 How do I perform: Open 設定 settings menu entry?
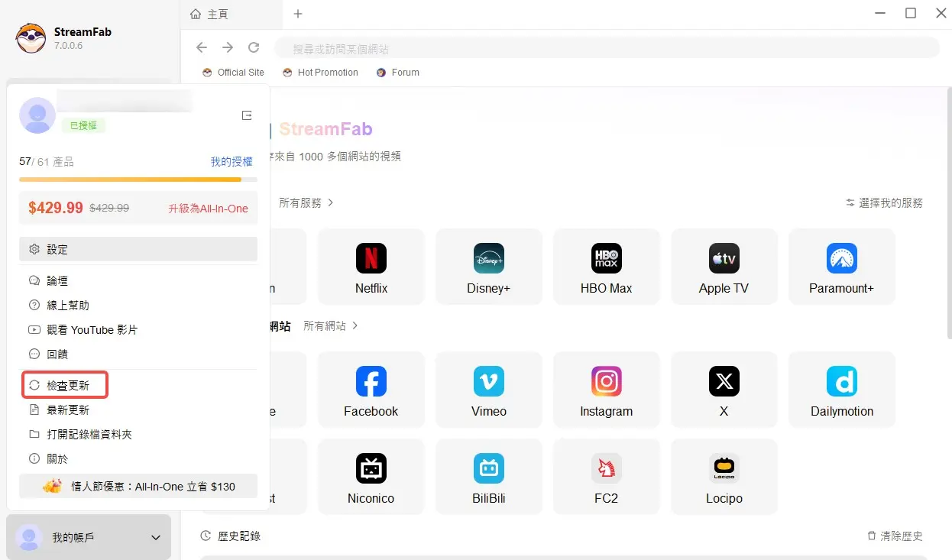[x=138, y=249]
